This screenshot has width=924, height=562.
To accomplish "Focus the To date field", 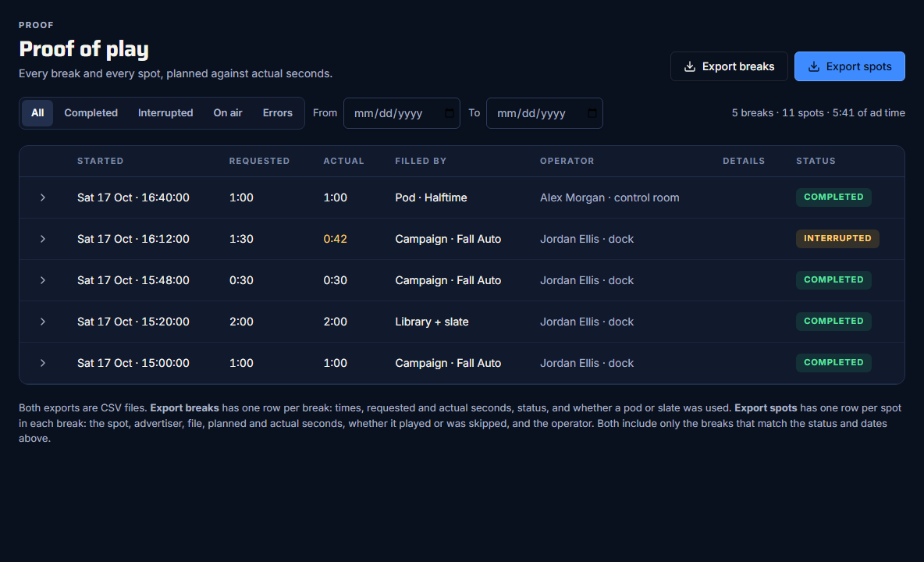I will click(545, 113).
